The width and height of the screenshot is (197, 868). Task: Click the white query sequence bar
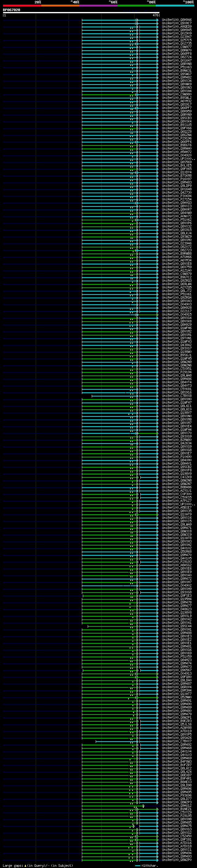(x=81, y=13)
